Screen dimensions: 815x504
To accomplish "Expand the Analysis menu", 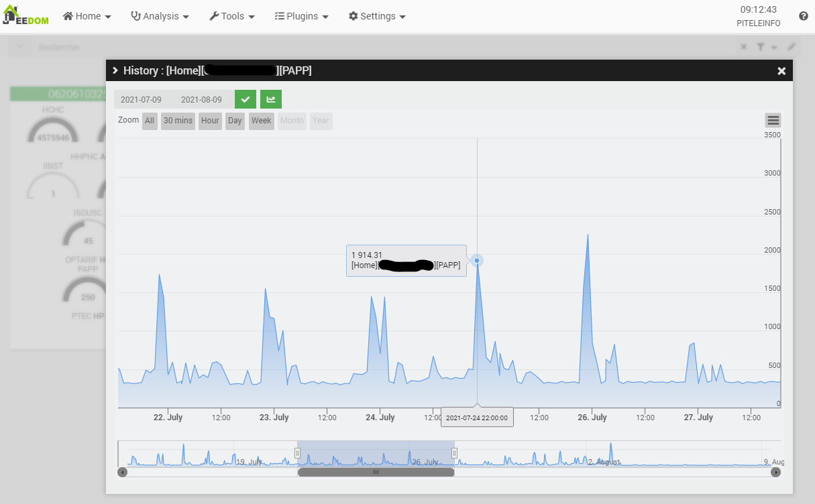I will point(160,16).
